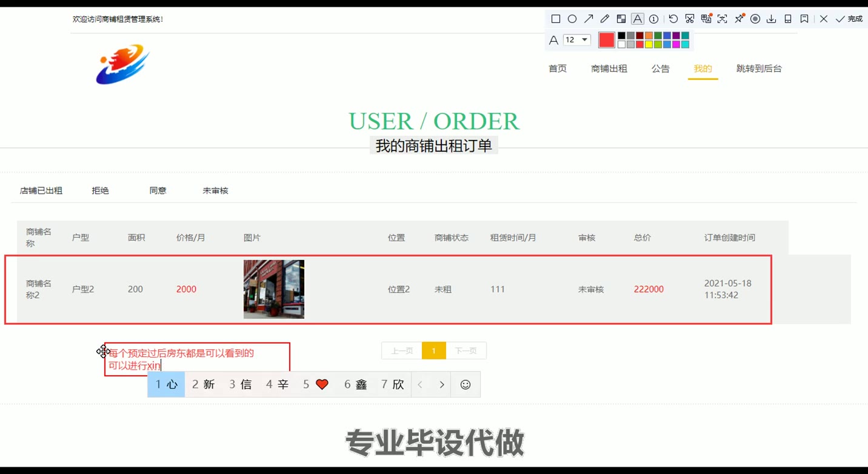
Task: Click the 跳转到后台 navigation link
Action: pyautogui.click(x=759, y=68)
